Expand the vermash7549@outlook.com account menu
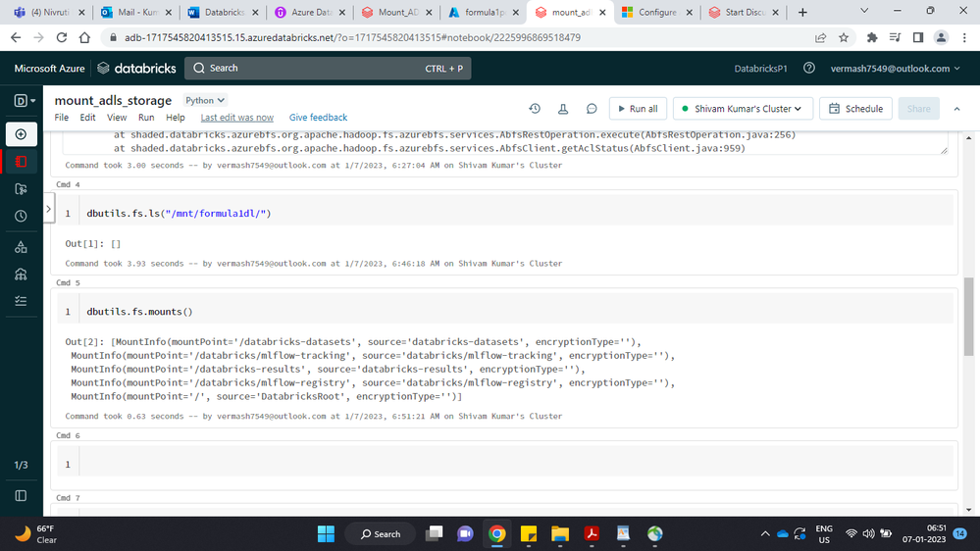Image resolution: width=980 pixels, height=551 pixels. click(x=896, y=69)
